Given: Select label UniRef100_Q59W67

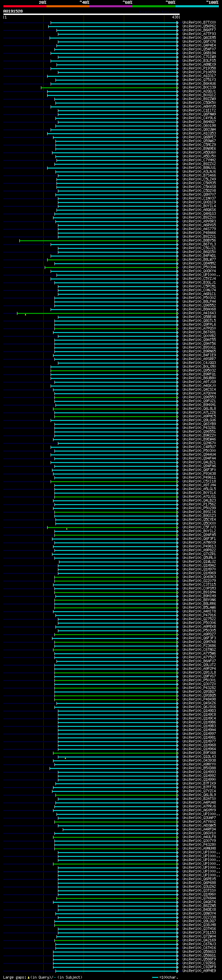Looking at the screenshot, I should [199, 141].
